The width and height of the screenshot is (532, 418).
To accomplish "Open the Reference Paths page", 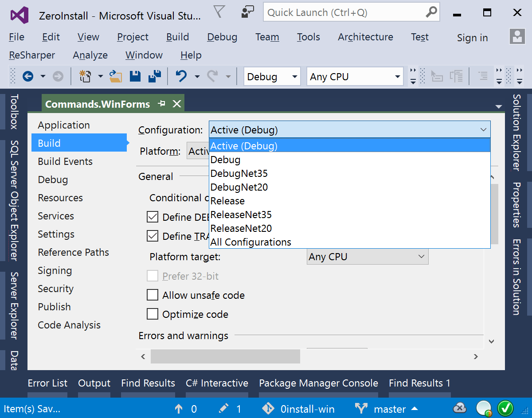I will (x=79, y=252).
